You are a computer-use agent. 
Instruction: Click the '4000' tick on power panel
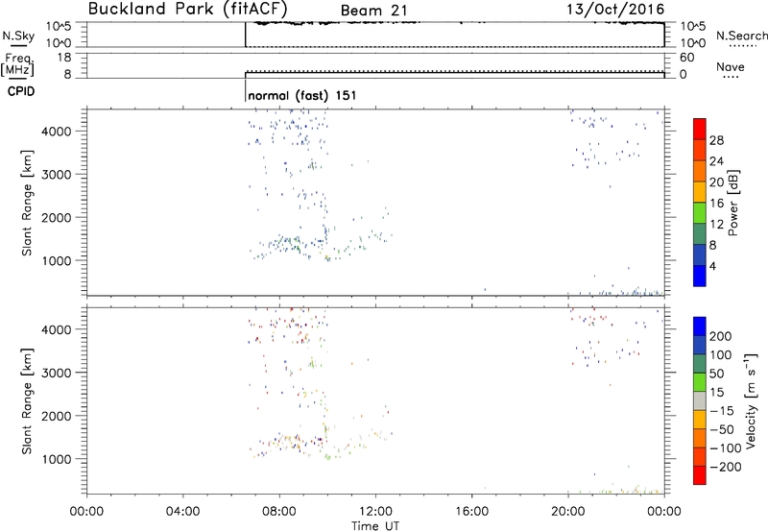[x=57, y=132]
